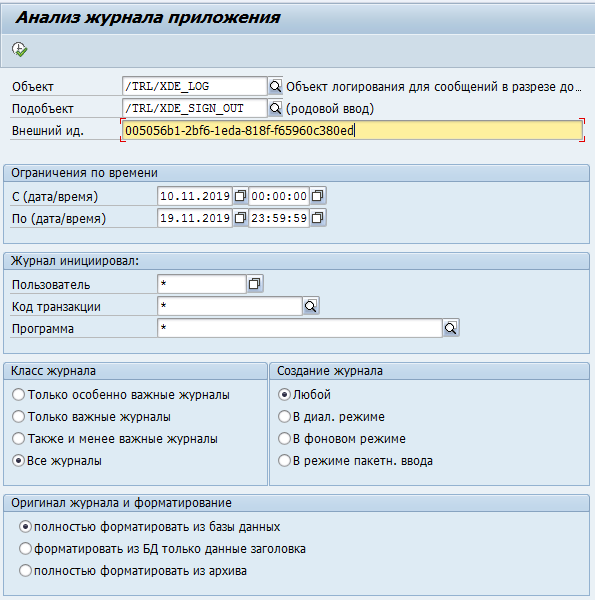Screen dimensions: 595x600
Task: Open date picker for end date 19.11.2019
Action: (x=240, y=218)
